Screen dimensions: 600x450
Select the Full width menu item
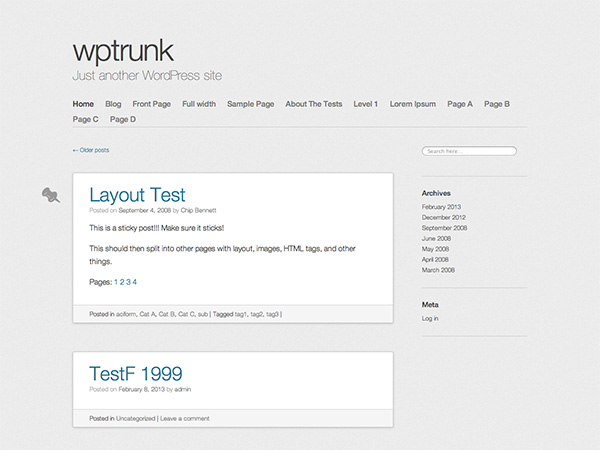[198, 104]
